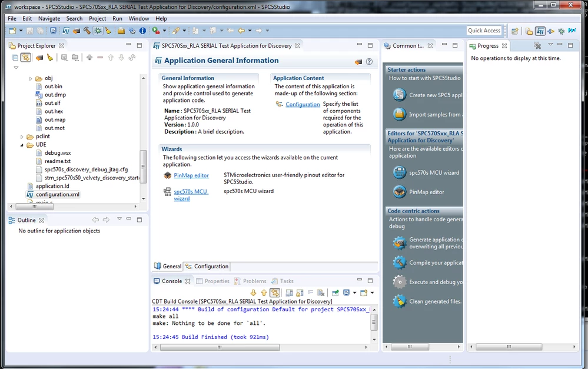The height and width of the screenshot is (369, 588).
Task: Collapse the UDE folder
Action: 22,145
